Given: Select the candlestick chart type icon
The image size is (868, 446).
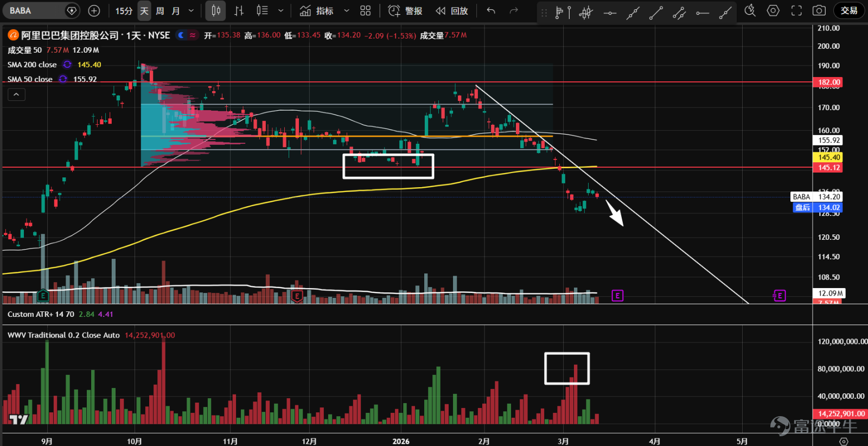Looking at the screenshot, I should click(216, 10).
